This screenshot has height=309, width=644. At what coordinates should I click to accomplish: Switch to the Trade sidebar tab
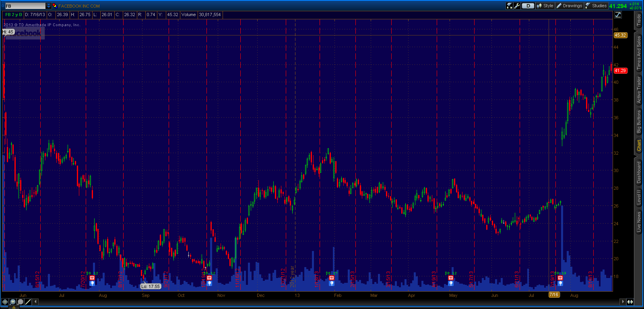[639, 20]
